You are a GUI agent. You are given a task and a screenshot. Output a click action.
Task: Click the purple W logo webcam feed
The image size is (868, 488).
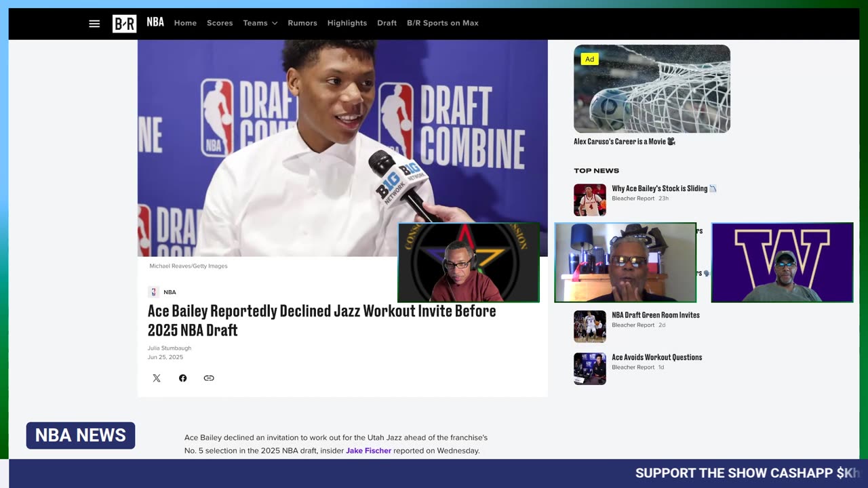[x=782, y=262]
